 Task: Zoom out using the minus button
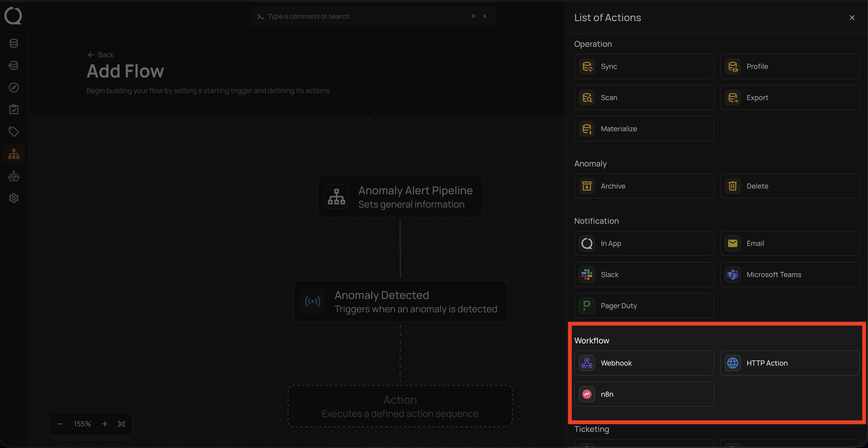click(x=60, y=424)
